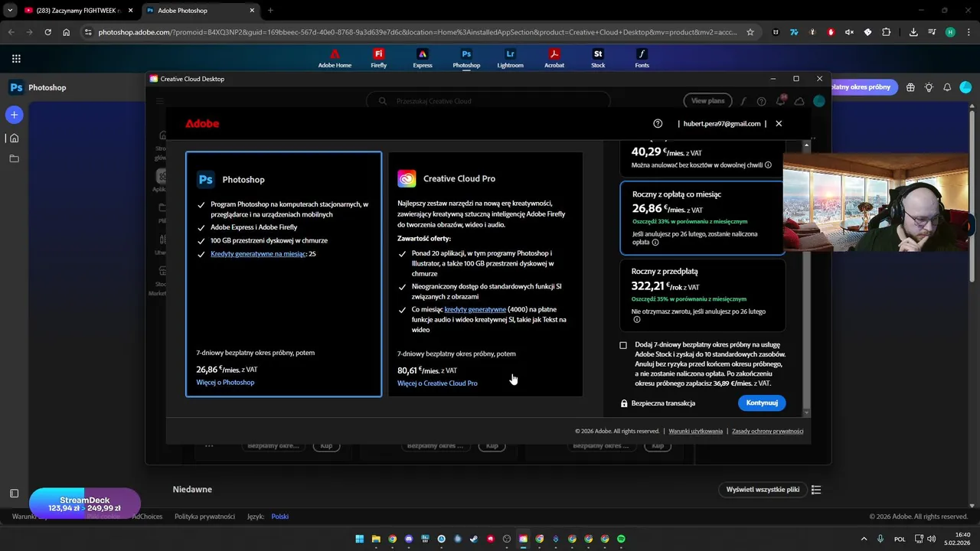Click info icon under yearly monthly plan
980x551 pixels.
pos(655,243)
